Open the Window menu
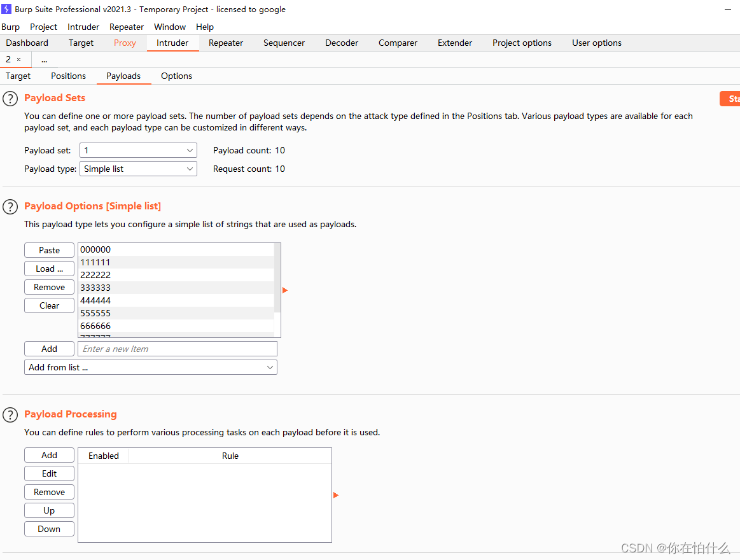740x560 pixels. (x=170, y=27)
